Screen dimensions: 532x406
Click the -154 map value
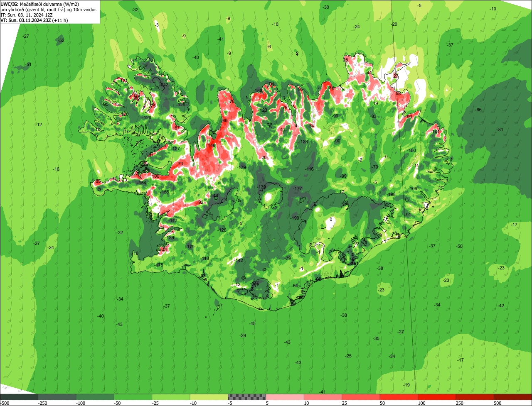[142, 183]
